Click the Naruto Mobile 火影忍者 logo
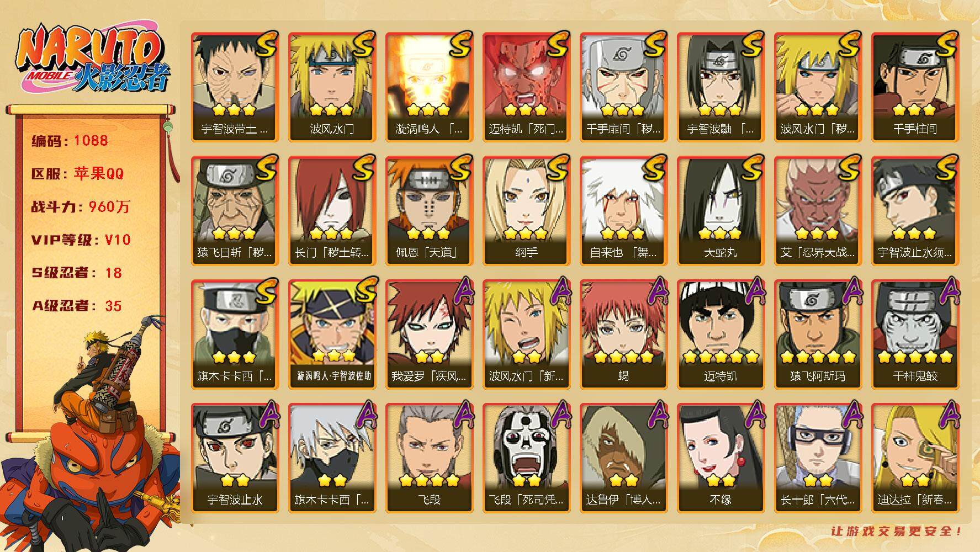The image size is (980, 552). click(x=92, y=59)
